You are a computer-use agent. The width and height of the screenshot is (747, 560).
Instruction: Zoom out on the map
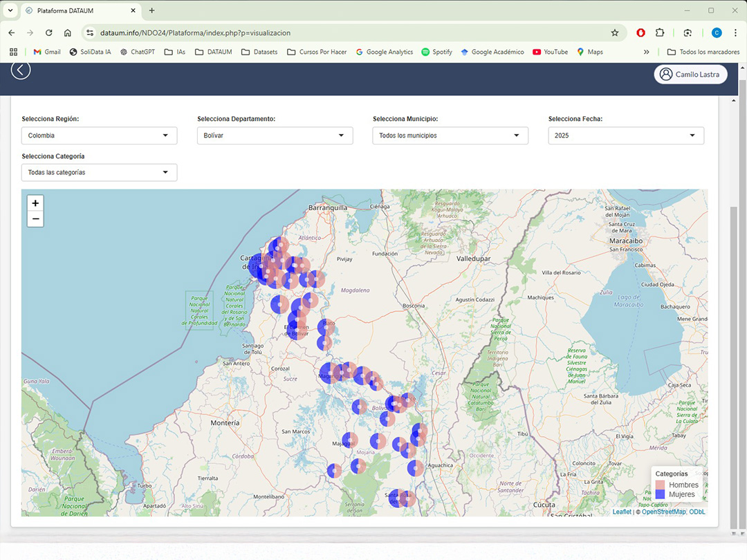coord(35,220)
